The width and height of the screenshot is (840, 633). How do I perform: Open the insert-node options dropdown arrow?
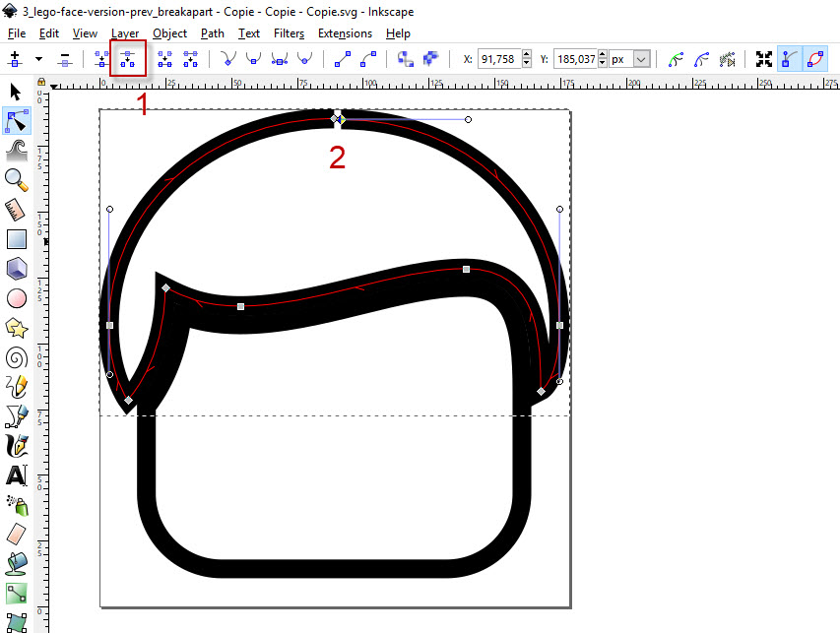tap(38, 59)
